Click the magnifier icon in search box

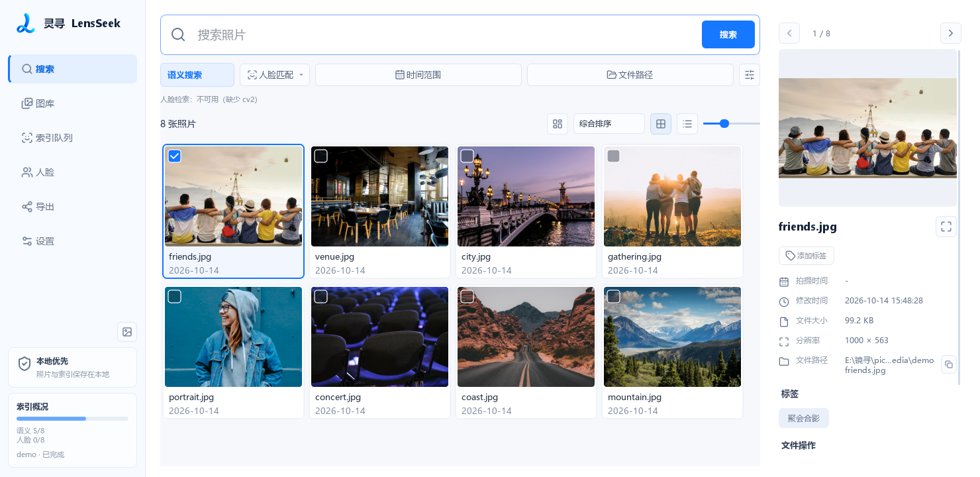pos(178,34)
